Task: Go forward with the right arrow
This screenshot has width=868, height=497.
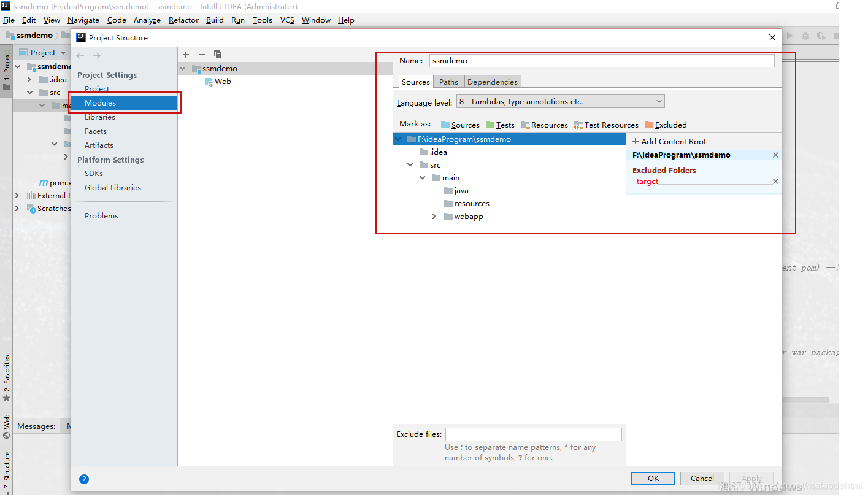Action: (x=96, y=56)
